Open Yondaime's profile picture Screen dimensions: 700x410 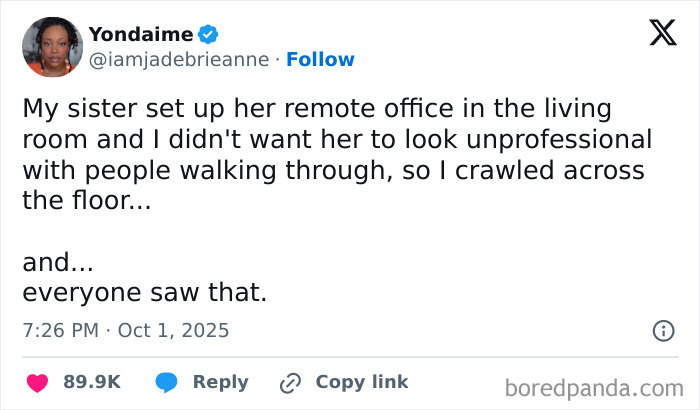tap(52, 47)
